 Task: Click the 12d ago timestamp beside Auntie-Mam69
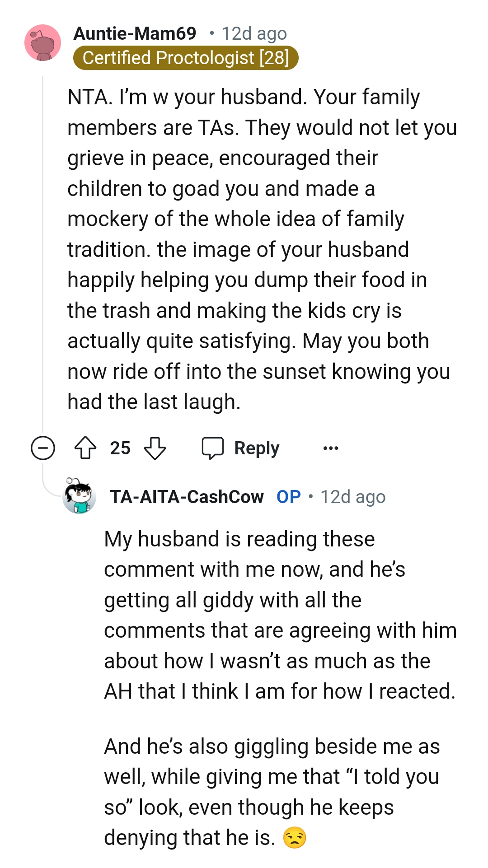(x=254, y=33)
